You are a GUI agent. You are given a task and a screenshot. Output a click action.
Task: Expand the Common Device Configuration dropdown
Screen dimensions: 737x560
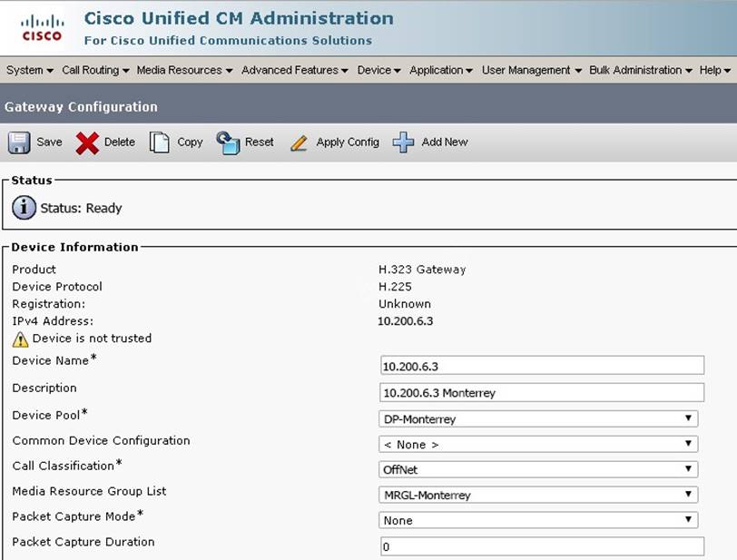click(x=538, y=445)
